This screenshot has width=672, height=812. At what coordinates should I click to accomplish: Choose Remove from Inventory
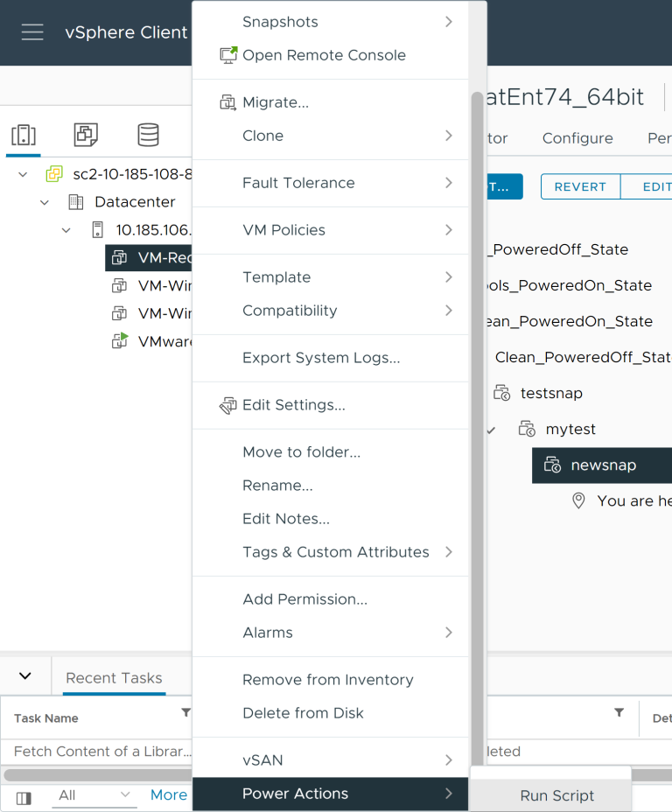tap(330, 679)
